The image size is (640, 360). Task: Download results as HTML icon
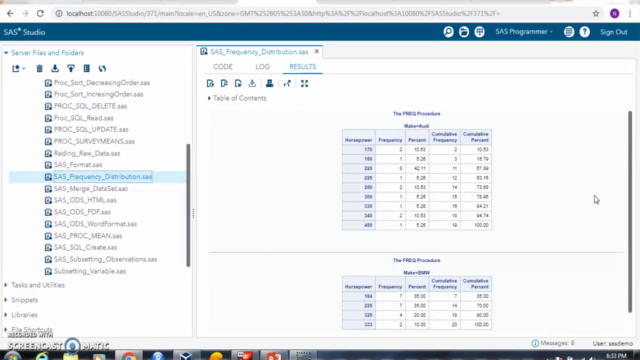tap(210, 84)
